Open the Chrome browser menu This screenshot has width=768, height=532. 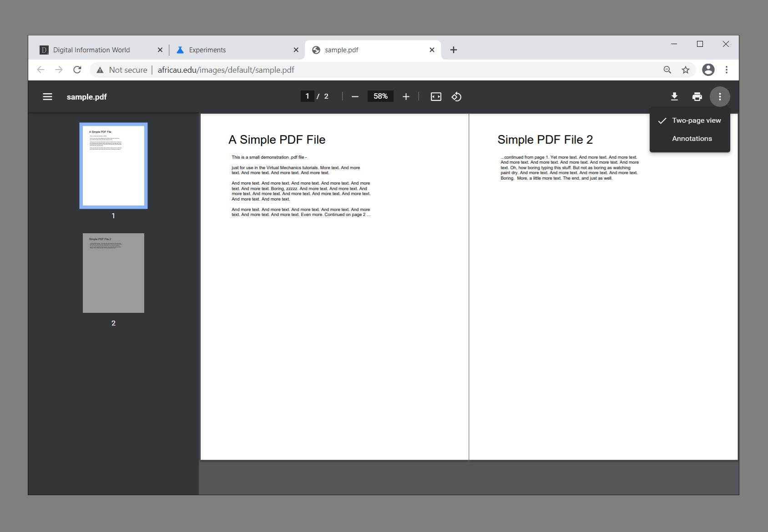point(727,70)
